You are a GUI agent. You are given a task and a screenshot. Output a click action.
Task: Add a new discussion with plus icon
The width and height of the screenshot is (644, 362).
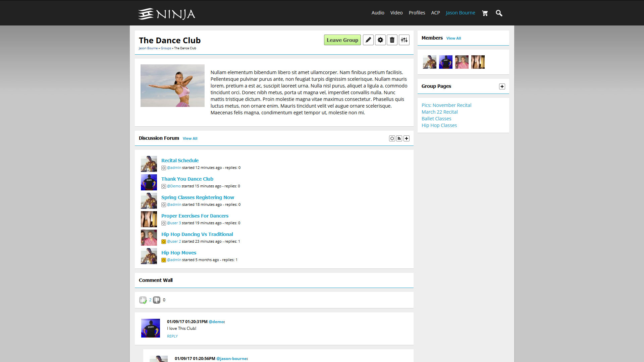(407, 138)
